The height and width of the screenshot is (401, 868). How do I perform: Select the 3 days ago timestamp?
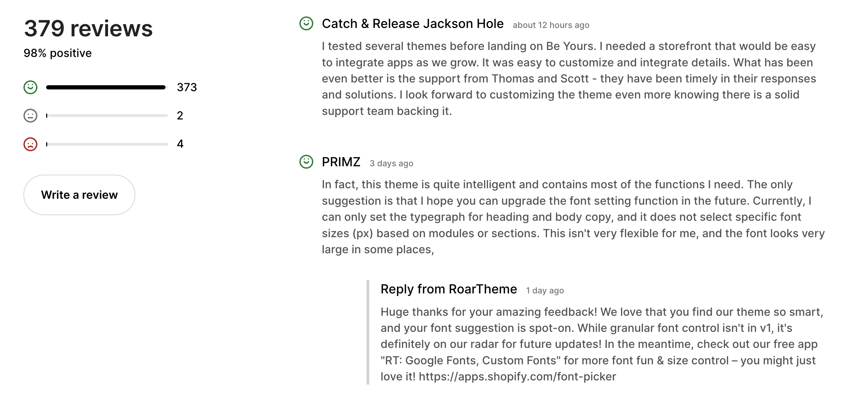(x=391, y=163)
